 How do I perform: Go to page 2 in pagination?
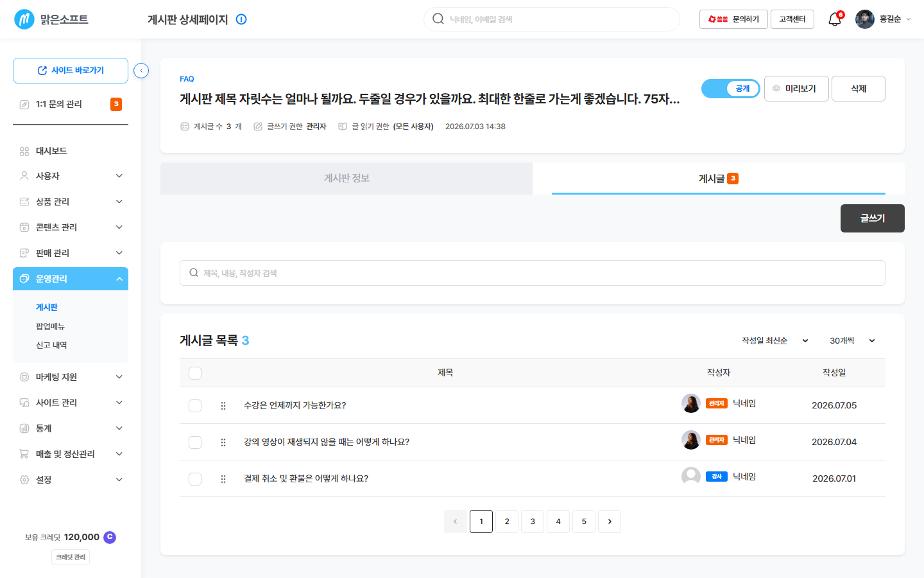(x=507, y=521)
